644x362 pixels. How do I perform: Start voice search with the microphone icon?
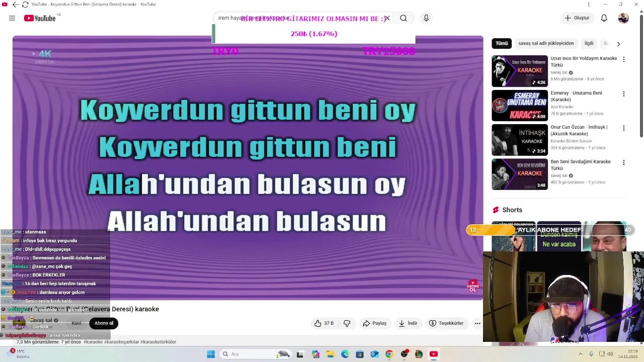pyautogui.click(x=426, y=18)
